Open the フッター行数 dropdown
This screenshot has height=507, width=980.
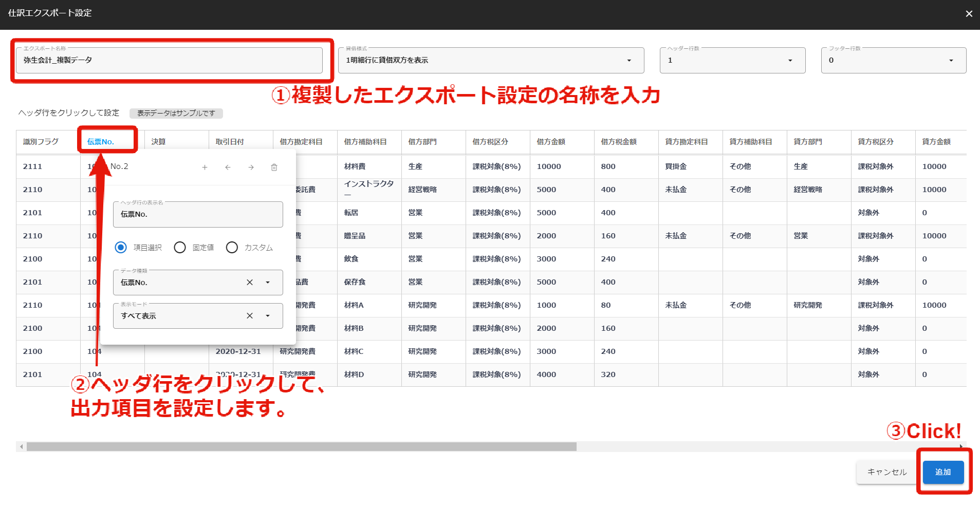click(894, 60)
